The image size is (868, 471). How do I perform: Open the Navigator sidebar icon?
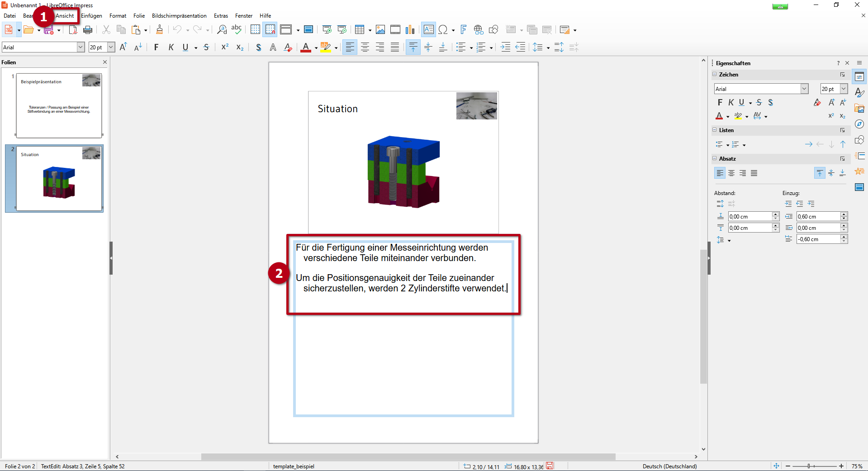coord(859,124)
